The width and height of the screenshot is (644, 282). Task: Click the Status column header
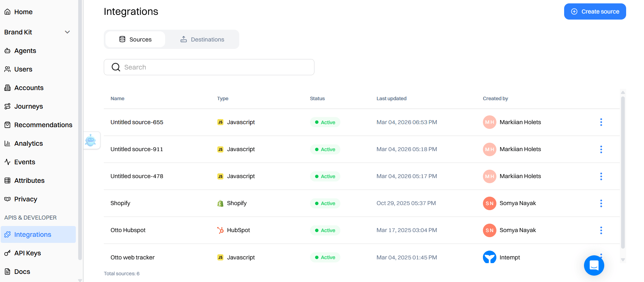(x=317, y=98)
